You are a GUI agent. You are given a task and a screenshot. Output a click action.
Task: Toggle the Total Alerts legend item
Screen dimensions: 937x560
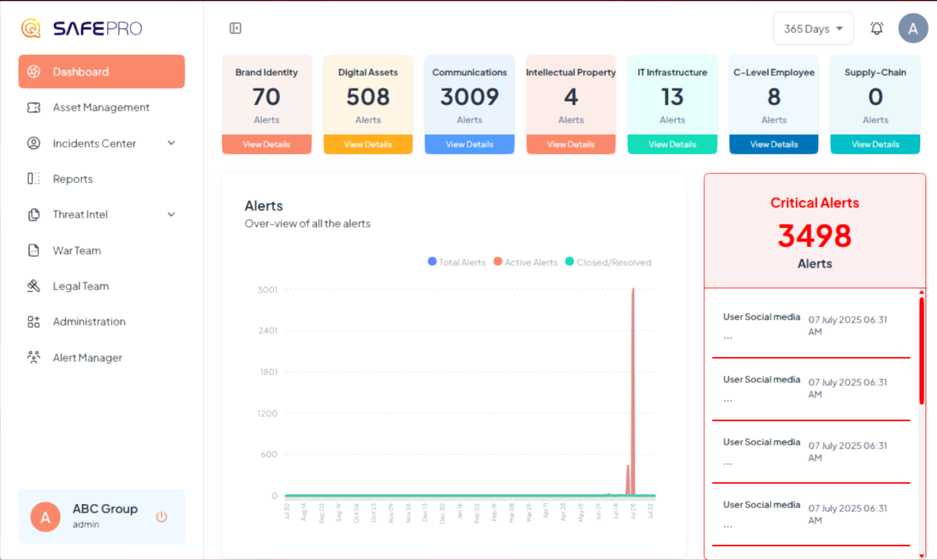pyautogui.click(x=457, y=262)
